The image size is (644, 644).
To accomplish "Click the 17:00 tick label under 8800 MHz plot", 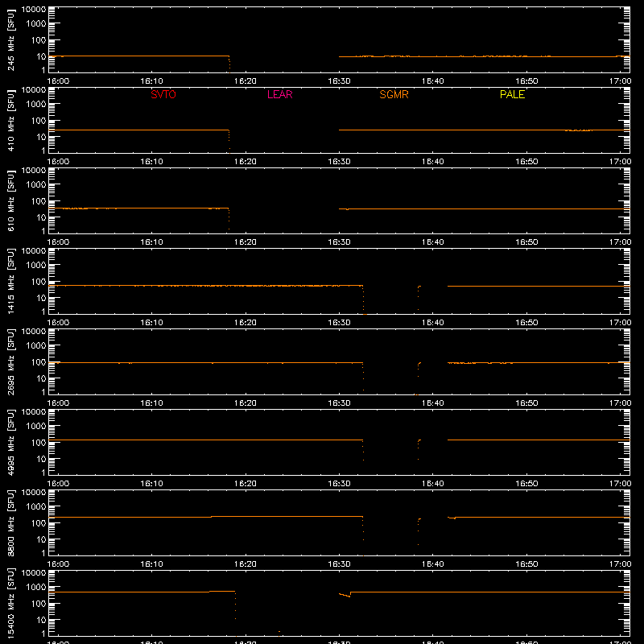I will (620, 564).
